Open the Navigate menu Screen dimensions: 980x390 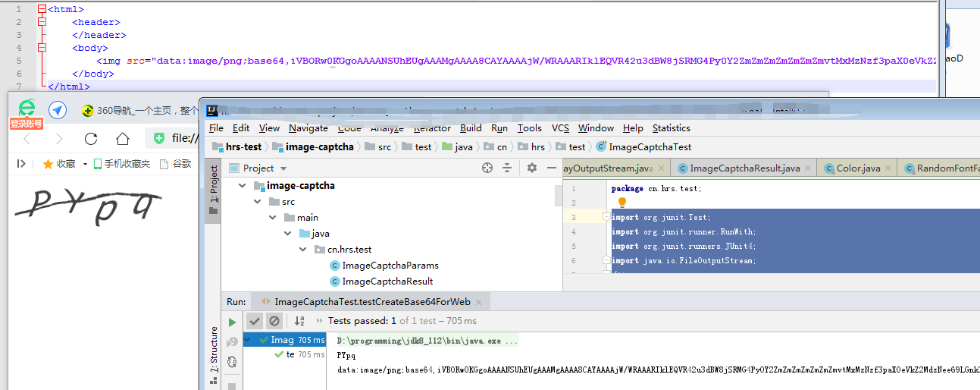coord(308,128)
